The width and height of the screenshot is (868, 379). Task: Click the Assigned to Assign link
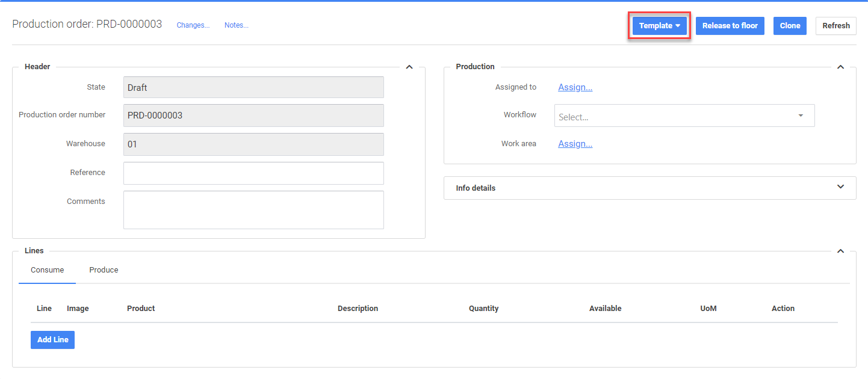(x=575, y=87)
